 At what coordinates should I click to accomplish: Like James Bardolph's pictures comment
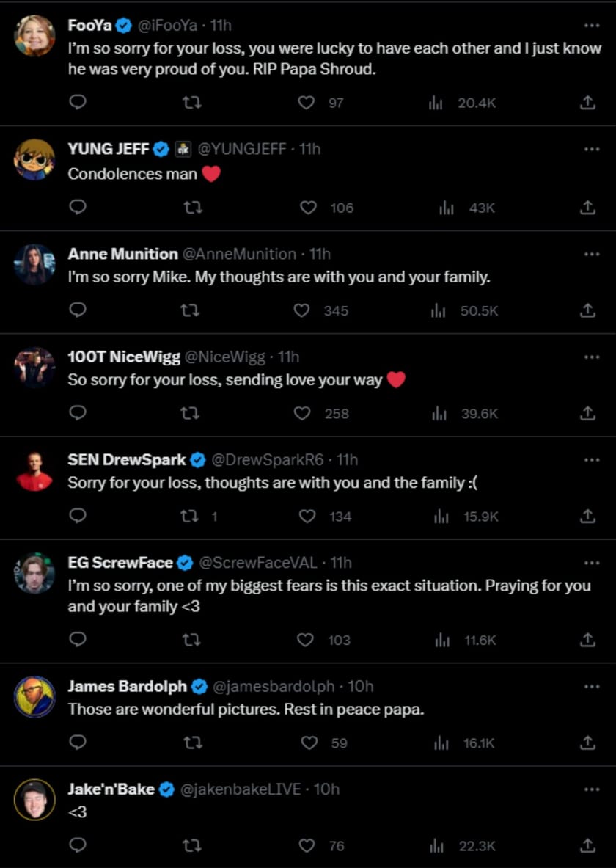(x=307, y=743)
